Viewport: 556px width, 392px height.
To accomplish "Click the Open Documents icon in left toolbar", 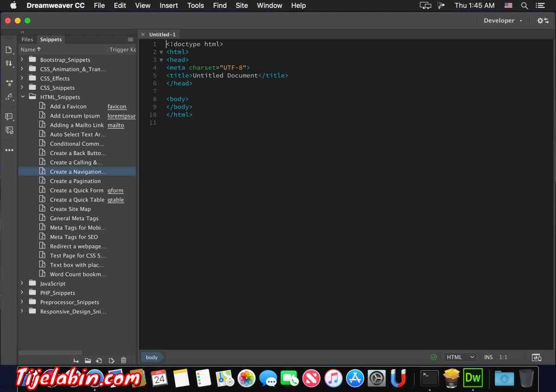I will [x=9, y=50].
